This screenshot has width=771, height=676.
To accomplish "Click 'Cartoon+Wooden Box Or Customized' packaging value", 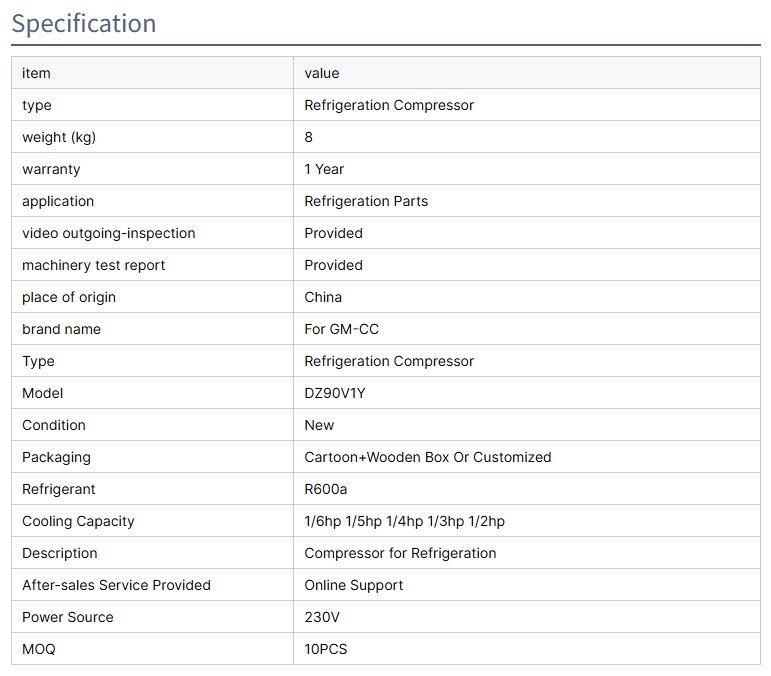I will [428, 457].
